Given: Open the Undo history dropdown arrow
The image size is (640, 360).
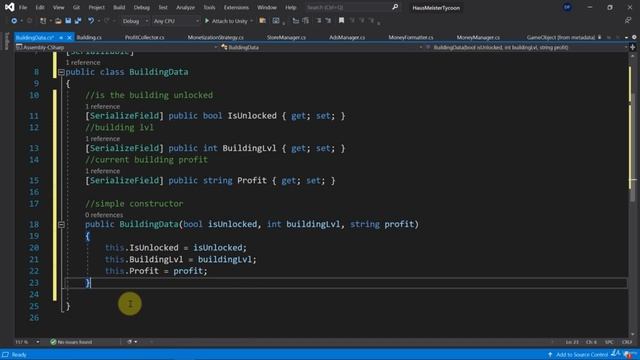Looking at the screenshot, I should pyautogui.click(x=99, y=21).
